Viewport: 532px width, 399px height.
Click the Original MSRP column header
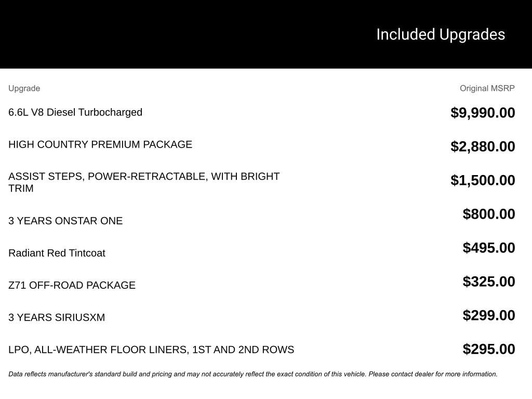pyautogui.click(x=487, y=88)
